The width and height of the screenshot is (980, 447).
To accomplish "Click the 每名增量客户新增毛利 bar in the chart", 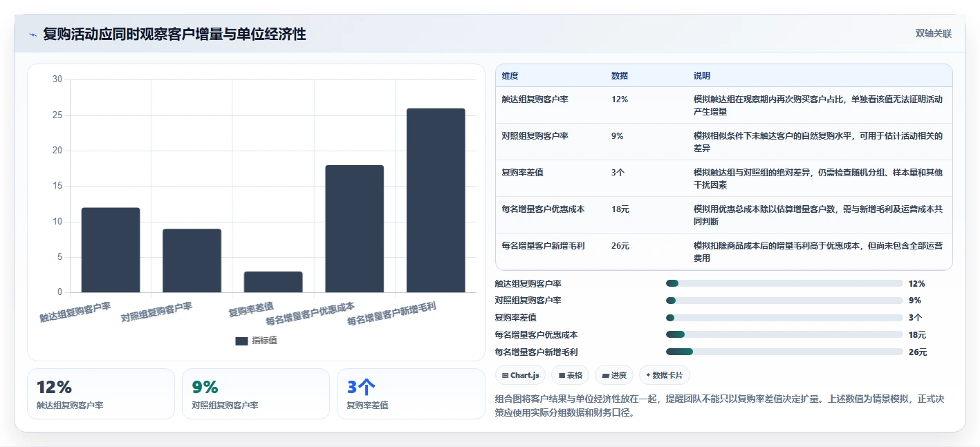I will (436, 200).
